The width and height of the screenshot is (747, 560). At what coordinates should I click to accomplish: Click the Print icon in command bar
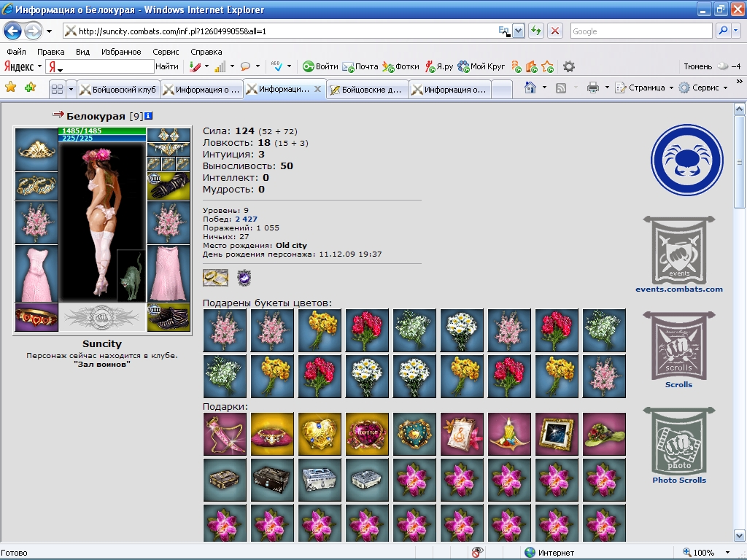click(592, 87)
